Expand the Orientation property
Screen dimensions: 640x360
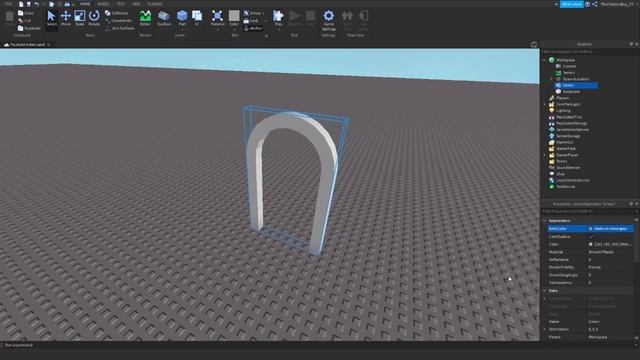pyautogui.click(x=544, y=329)
